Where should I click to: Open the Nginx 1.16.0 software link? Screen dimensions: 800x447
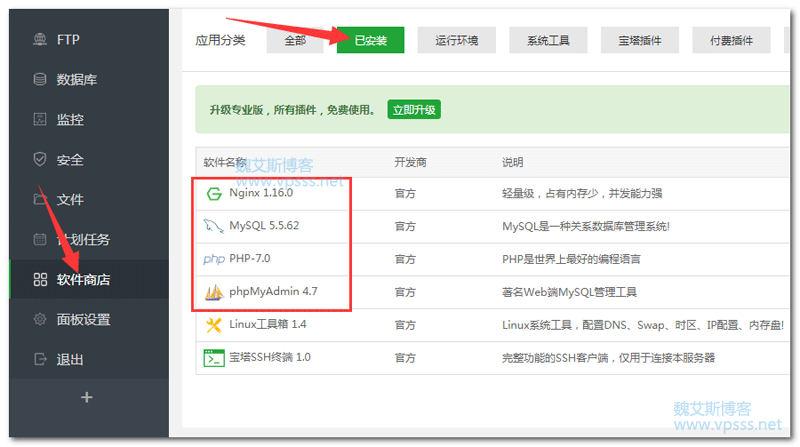click(x=253, y=193)
